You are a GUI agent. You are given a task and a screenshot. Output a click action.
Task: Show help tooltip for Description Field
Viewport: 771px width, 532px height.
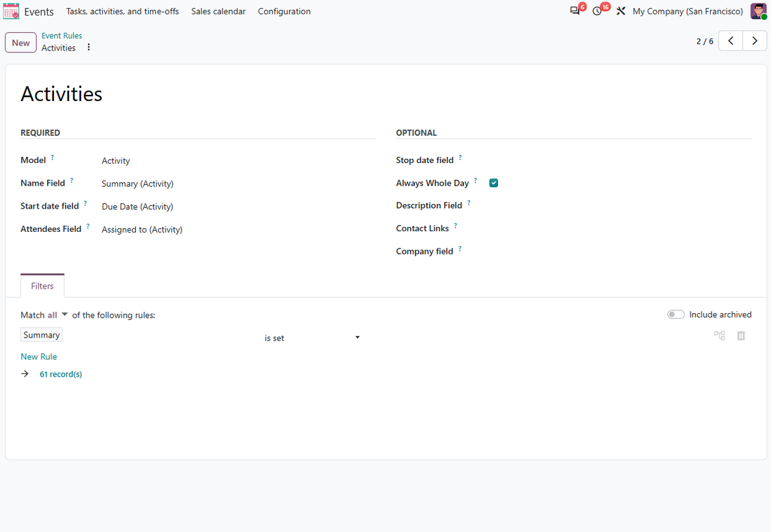pyautogui.click(x=469, y=203)
